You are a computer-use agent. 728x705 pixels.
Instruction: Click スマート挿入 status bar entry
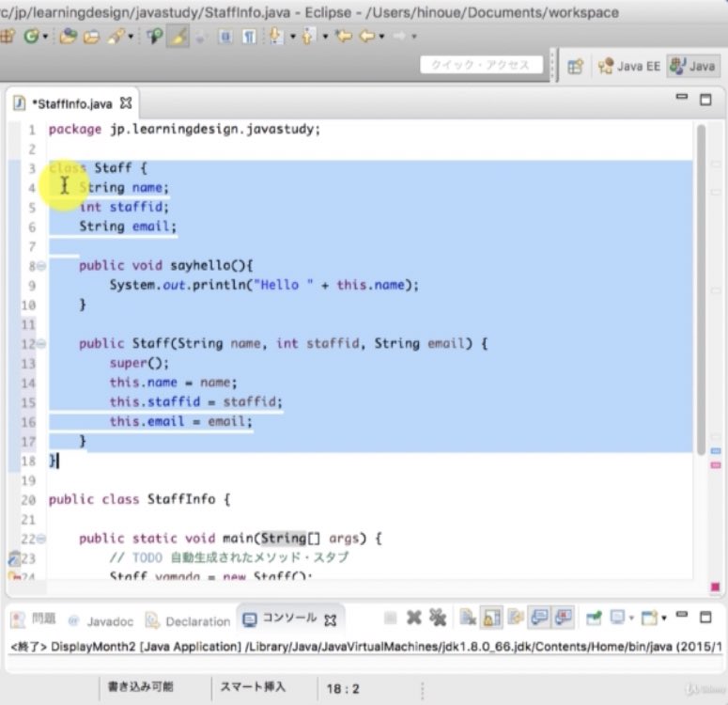click(253, 686)
